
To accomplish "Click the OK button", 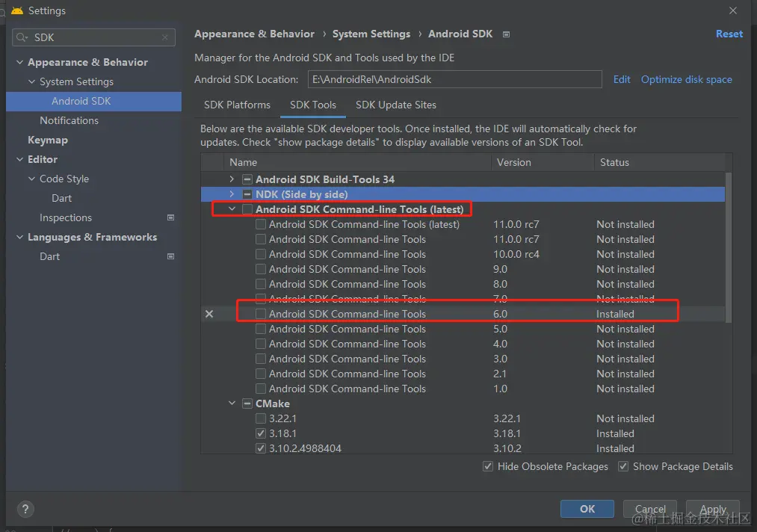I will point(587,509).
